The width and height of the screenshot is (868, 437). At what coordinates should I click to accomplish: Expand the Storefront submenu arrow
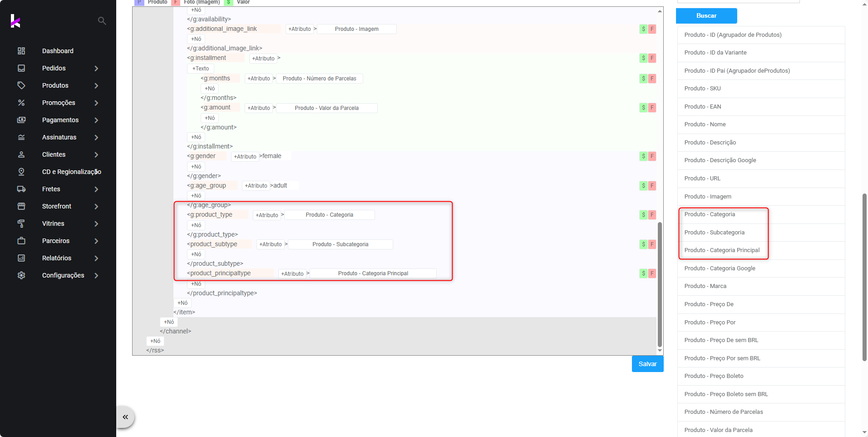(x=96, y=206)
